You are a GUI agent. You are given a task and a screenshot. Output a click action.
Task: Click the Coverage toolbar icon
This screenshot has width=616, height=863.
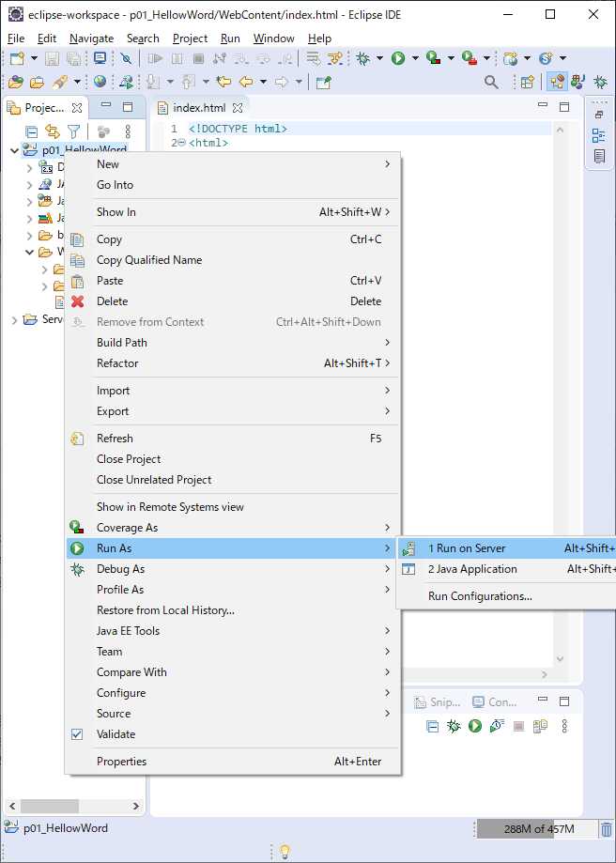(434, 58)
